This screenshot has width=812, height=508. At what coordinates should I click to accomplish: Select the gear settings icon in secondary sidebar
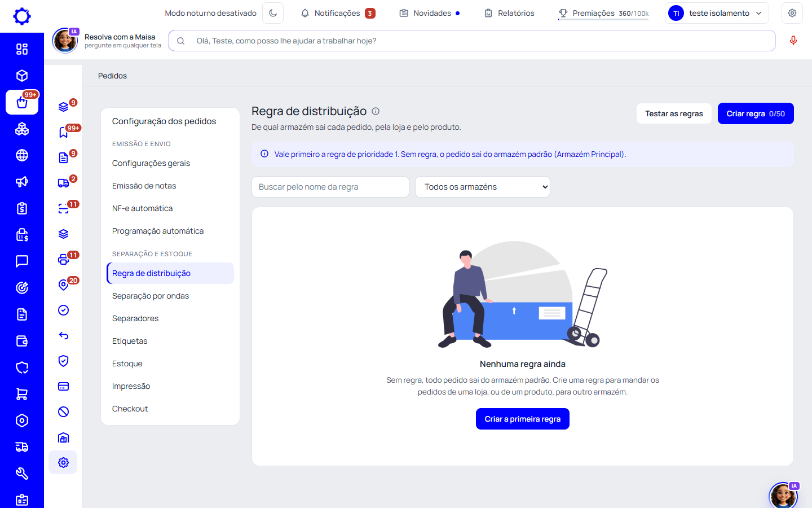(63, 462)
